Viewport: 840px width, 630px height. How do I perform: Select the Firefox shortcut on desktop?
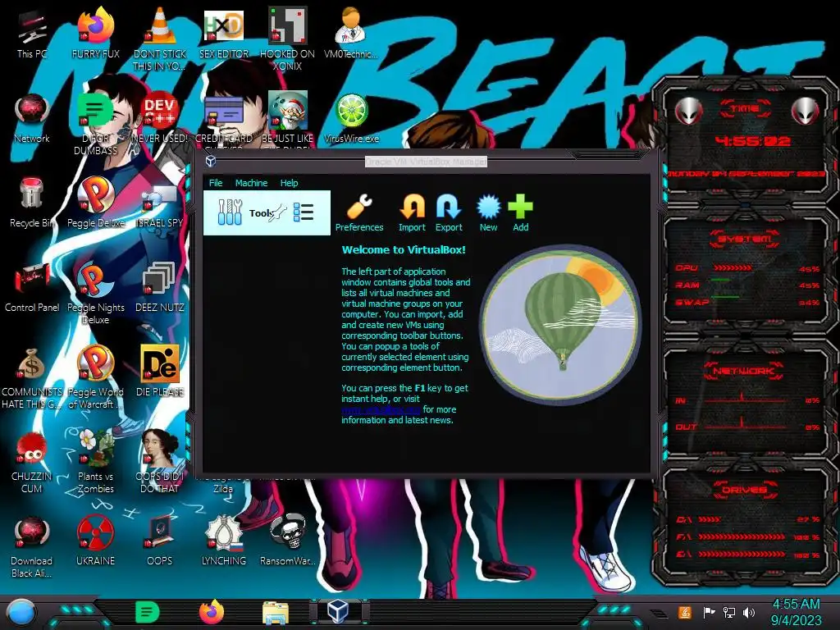[x=95, y=34]
